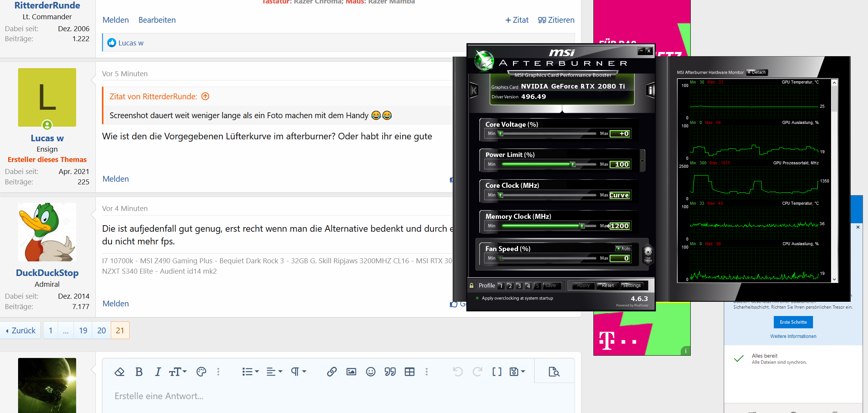The image size is (868, 413).
Task: Click the Afterburner Apply button
Action: point(583,286)
